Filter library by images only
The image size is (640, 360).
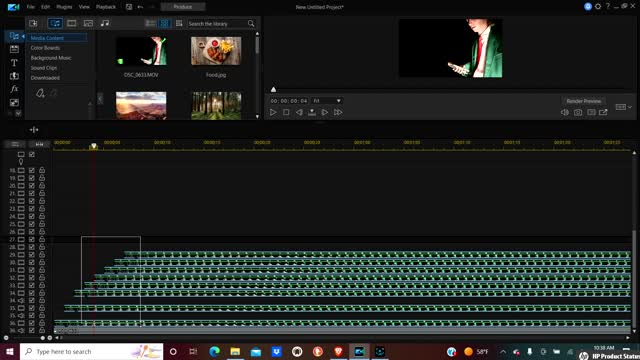pyautogui.click(x=88, y=23)
